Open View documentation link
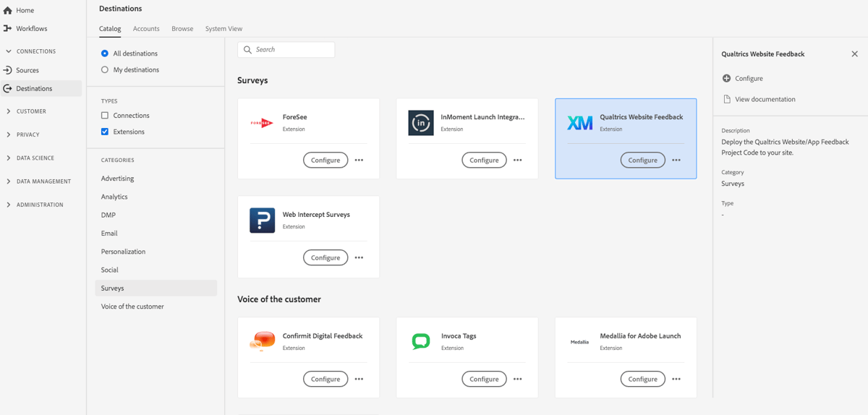 click(765, 99)
